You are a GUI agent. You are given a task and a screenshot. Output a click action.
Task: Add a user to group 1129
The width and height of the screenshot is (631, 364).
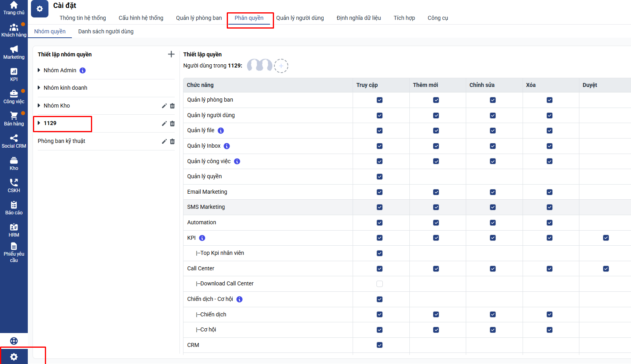click(x=281, y=66)
